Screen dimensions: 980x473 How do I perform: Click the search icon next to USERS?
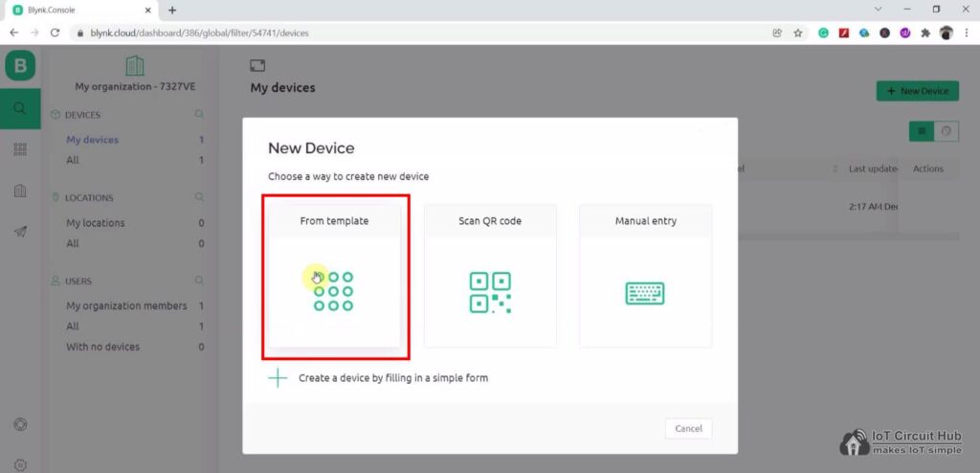pyautogui.click(x=200, y=282)
